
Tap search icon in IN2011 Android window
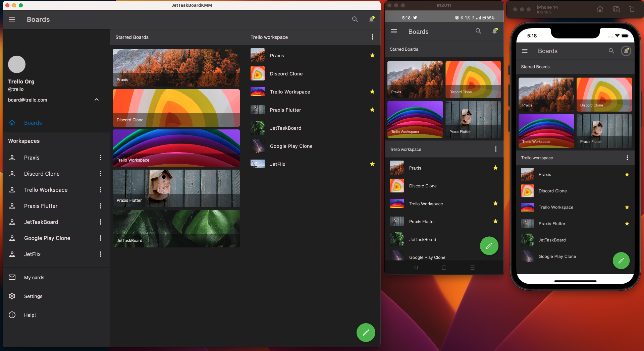478,31
